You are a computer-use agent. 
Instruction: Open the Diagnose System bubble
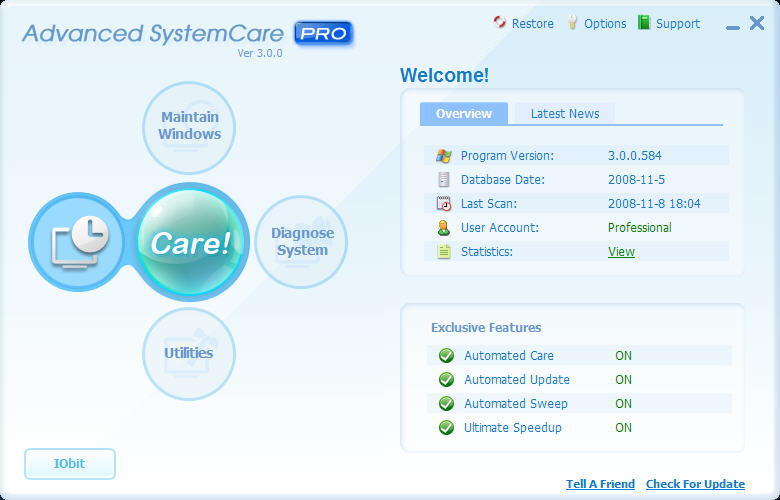click(x=301, y=242)
